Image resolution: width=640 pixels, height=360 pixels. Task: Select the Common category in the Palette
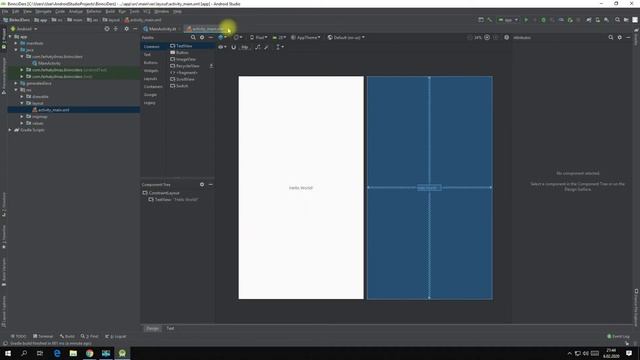pos(151,47)
